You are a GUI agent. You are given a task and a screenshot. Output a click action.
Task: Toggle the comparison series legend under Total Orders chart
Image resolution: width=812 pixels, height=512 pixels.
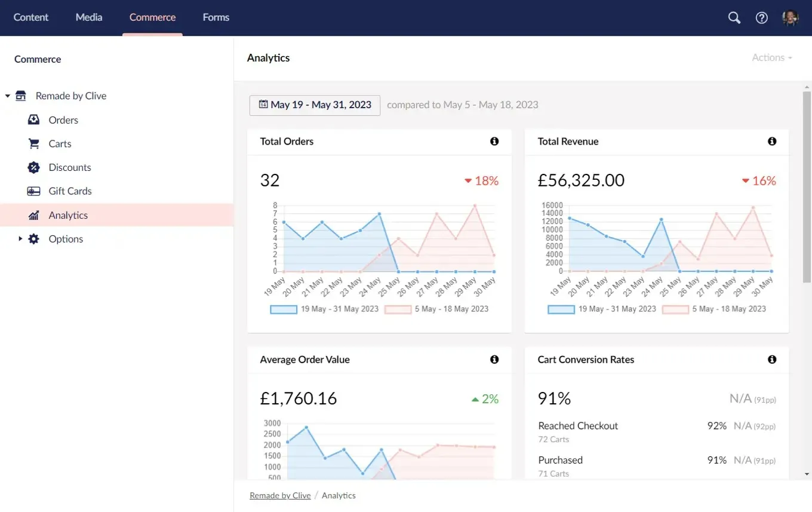[438, 309]
